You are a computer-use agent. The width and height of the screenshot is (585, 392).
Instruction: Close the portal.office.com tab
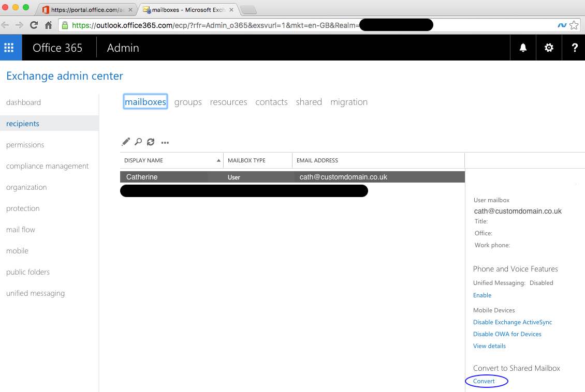click(130, 10)
